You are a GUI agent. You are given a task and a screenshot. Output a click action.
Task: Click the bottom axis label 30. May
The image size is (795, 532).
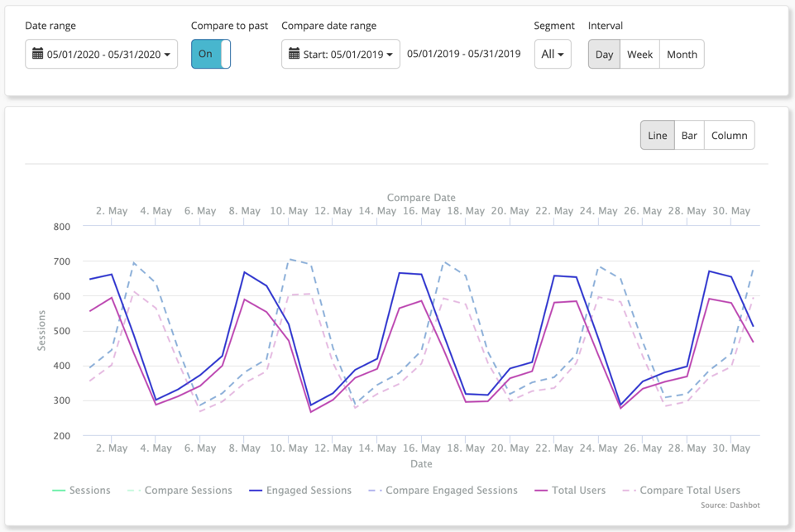click(731, 448)
